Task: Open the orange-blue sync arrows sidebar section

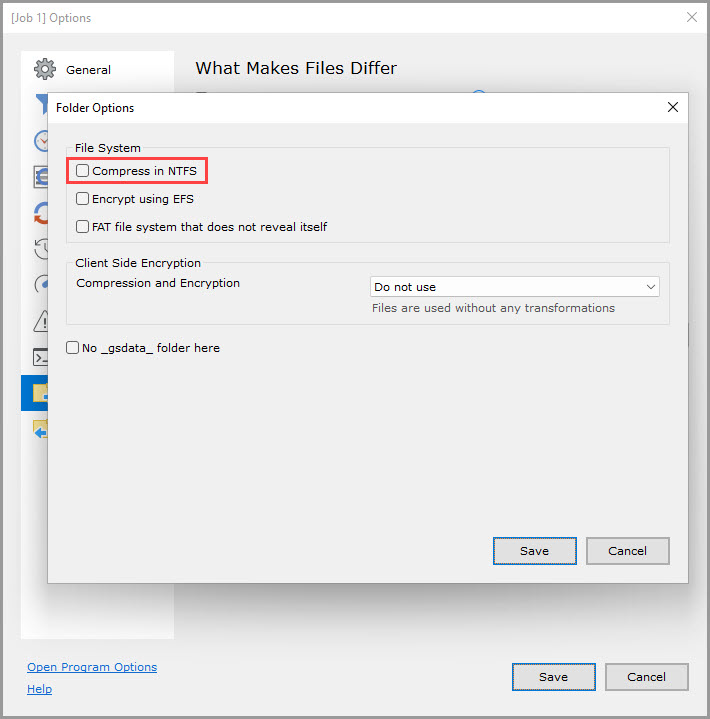Action: 40,213
